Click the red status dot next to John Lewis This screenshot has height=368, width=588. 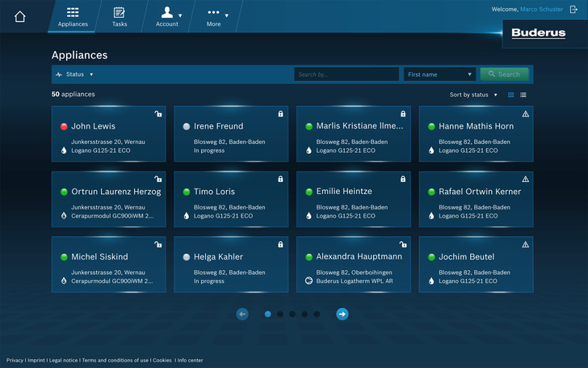64,127
